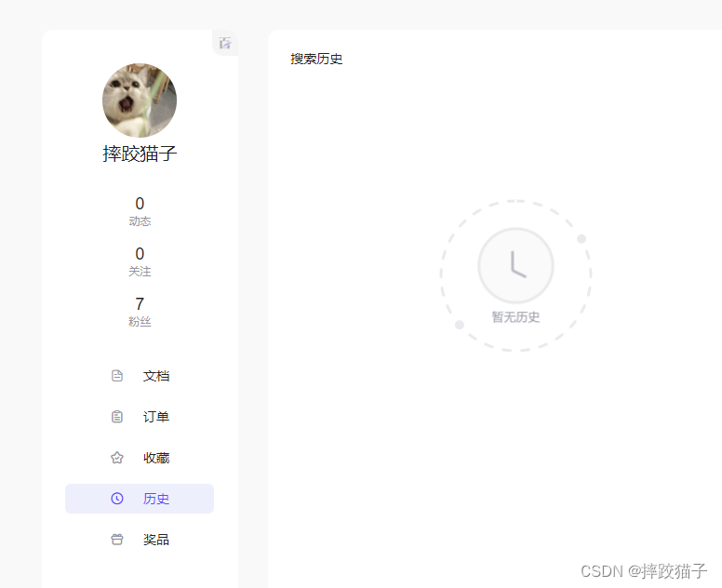The image size is (722, 588).
Task: Click the CSDN @摔跤猫子 watermark
Action: pos(644,571)
